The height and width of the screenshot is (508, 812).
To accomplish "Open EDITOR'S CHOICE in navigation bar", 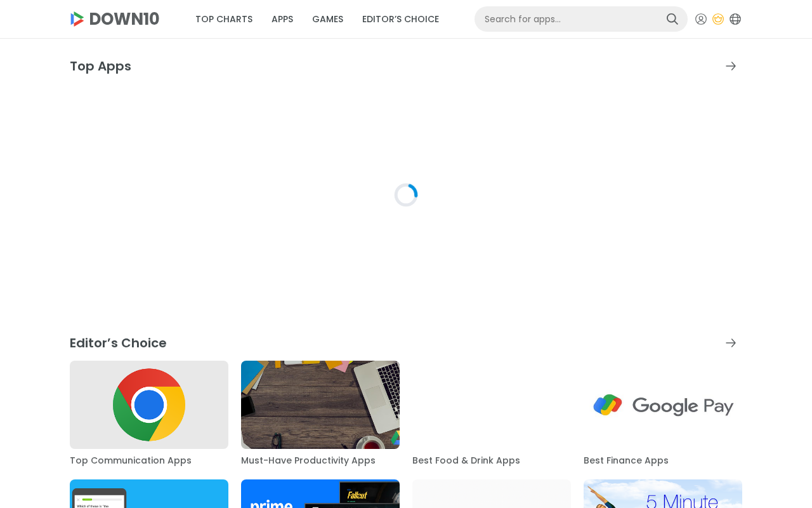I will 400,19.
